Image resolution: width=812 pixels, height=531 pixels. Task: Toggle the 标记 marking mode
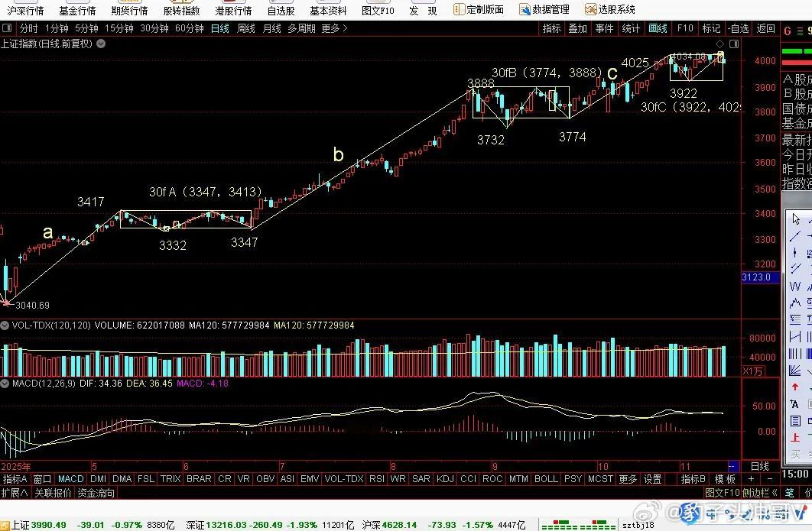pos(710,28)
